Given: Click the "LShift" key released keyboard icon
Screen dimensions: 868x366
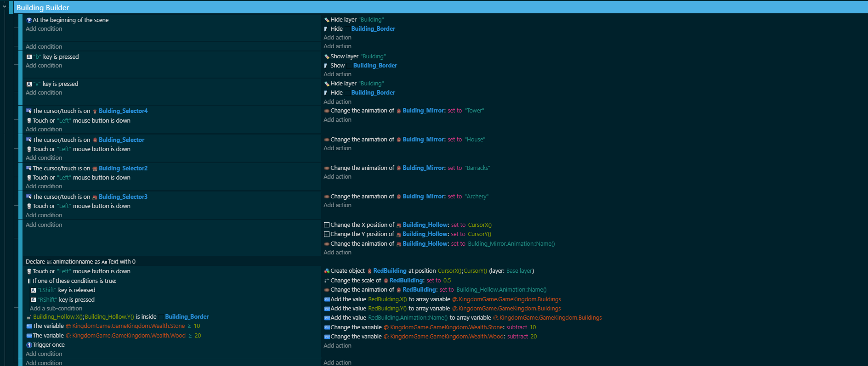Looking at the screenshot, I should [x=33, y=290].
